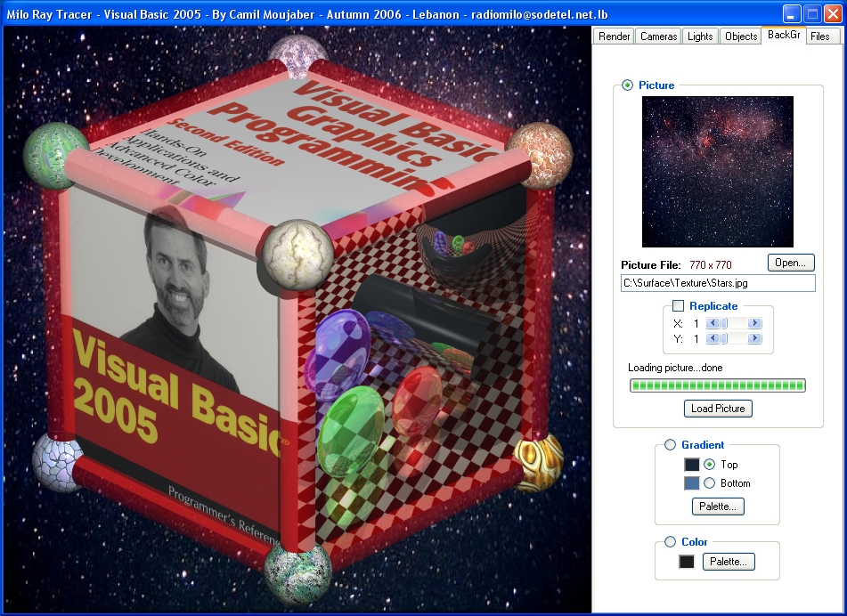847x616 pixels.
Task: Decrease Replicate X with left arrow
Action: pos(713,323)
